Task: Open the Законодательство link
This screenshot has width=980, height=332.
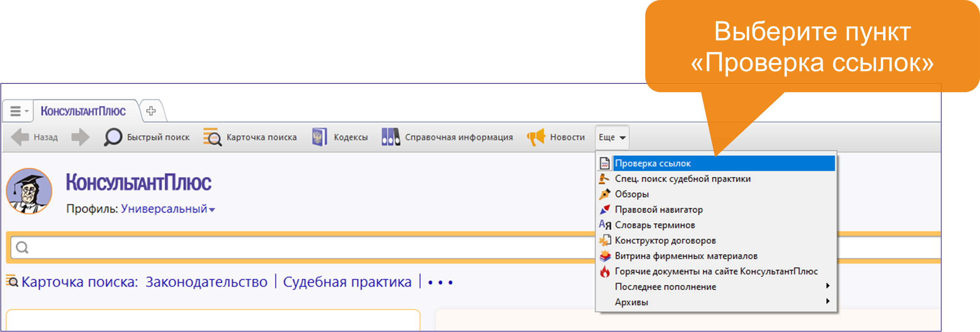Action: [206, 282]
